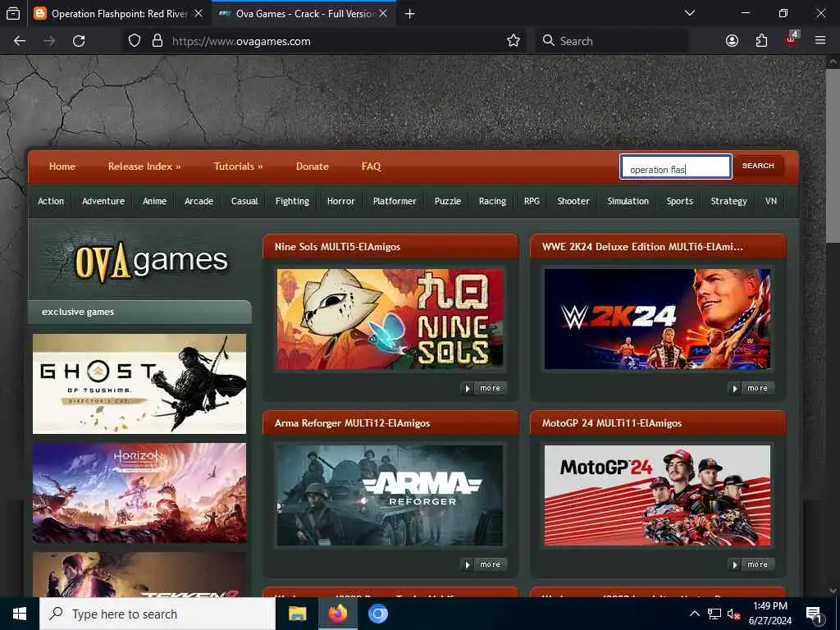
Task: Browse the Sports category
Action: tap(680, 202)
